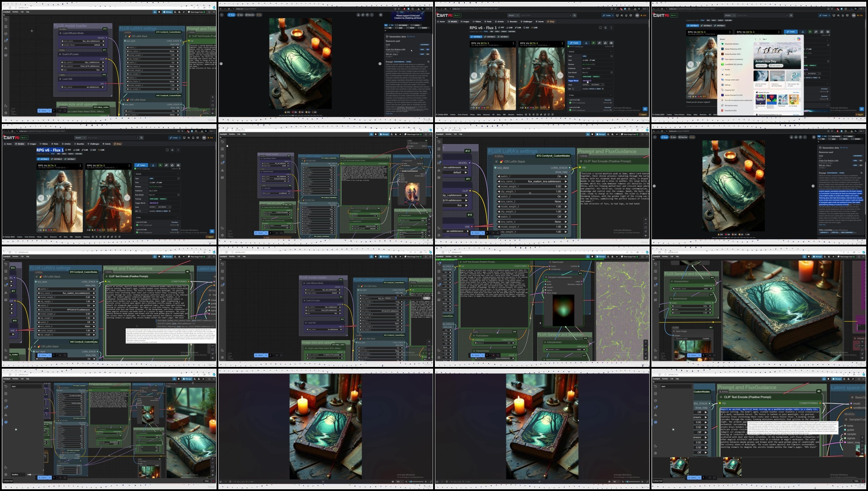Open three-dot options menu in widgets panel
Screen dimensions: 868x491
(x=794, y=39)
